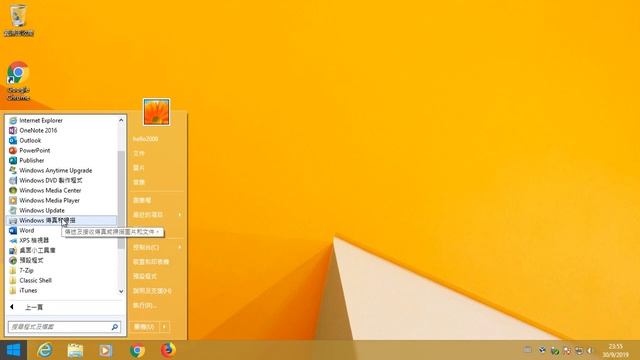This screenshot has height=360, width=640.
Task: Select Windows 傳真和掃描 entry
Action: point(62,220)
